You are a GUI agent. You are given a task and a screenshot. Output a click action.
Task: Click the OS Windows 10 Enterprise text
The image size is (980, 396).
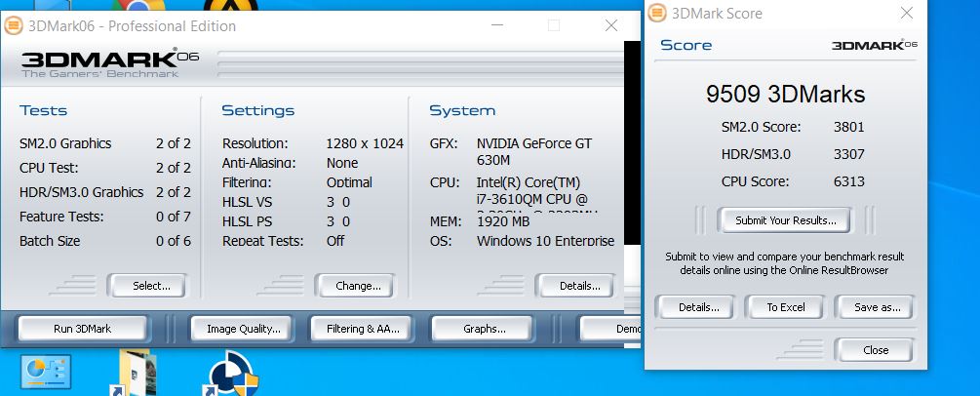coord(545,241)
